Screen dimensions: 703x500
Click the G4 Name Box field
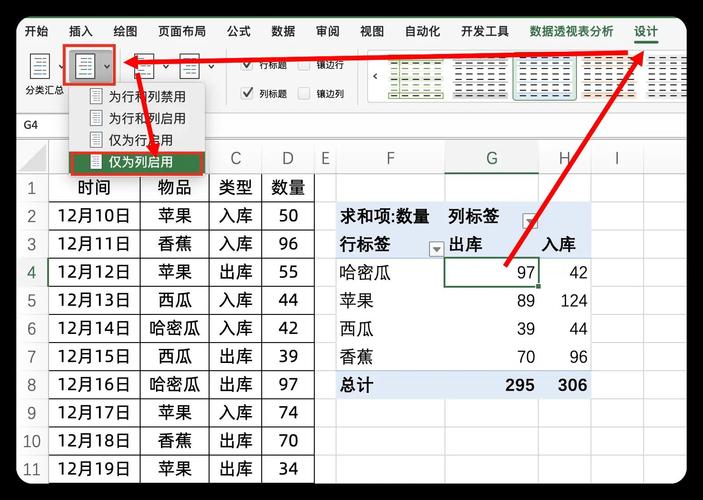[30, 125]
